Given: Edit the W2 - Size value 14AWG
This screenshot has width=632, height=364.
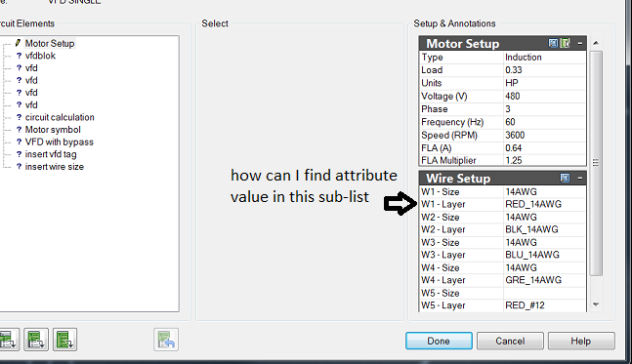Looking at the screenshot, I should [544, 218].
